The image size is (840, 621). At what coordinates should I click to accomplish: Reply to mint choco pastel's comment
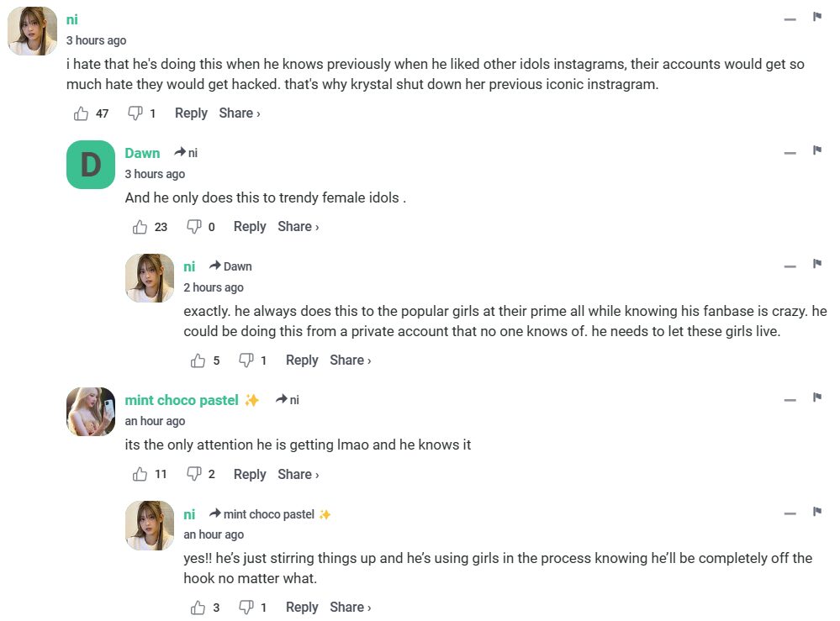click(x=250, y=475)
